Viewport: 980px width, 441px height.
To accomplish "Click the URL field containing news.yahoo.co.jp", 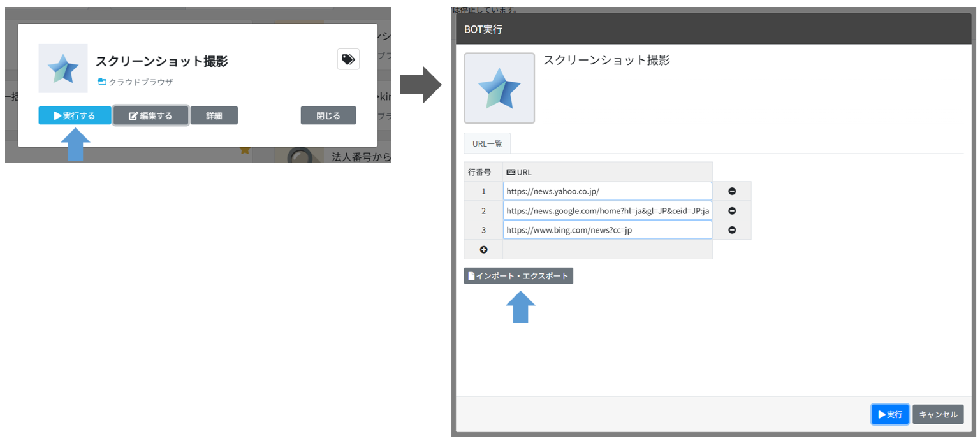I will tap(607, 191).
